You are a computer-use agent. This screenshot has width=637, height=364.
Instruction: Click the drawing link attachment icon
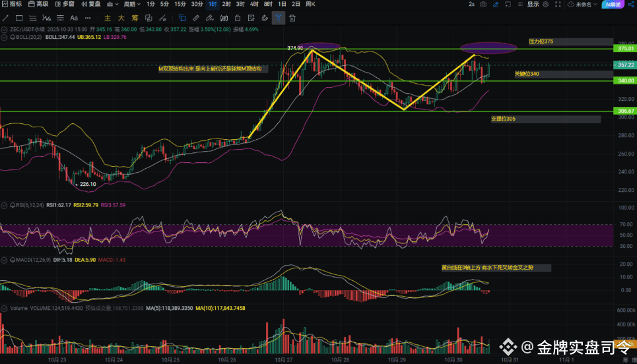(x=265, y=18)
